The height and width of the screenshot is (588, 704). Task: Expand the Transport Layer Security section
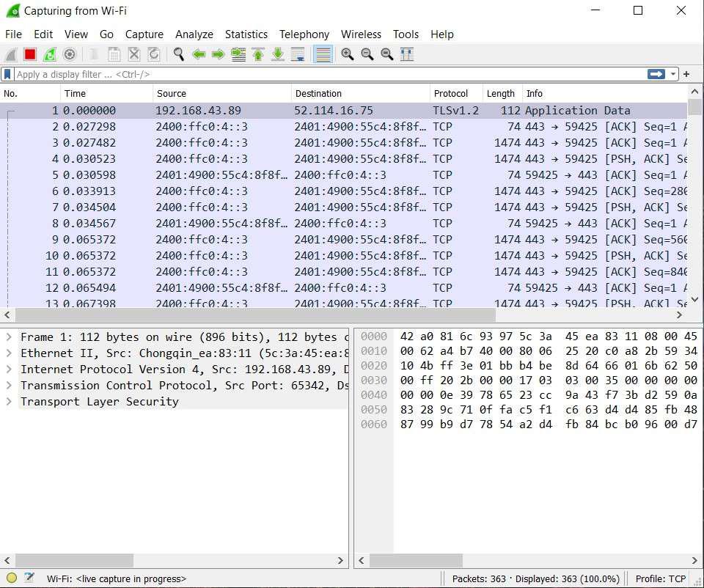click(9, 402)
